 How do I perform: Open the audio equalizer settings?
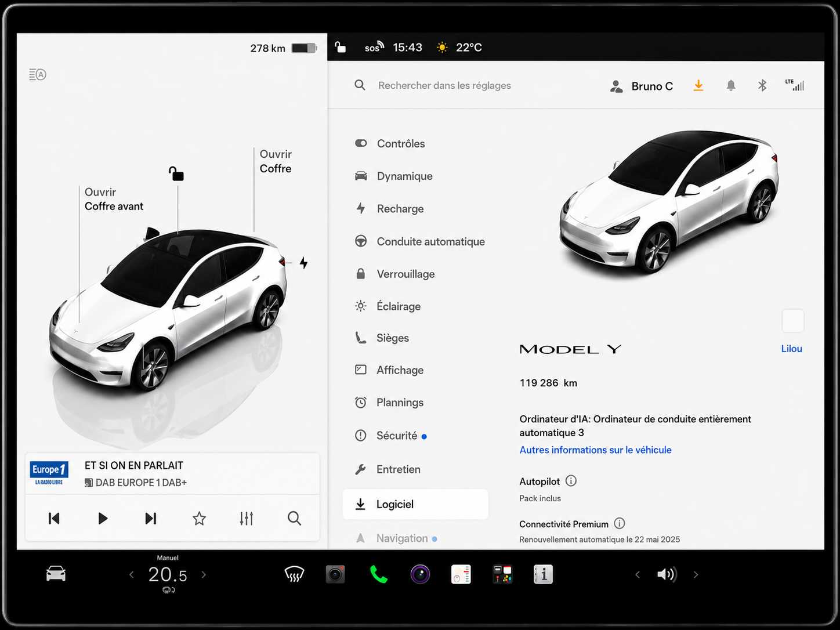click(247, 518)
